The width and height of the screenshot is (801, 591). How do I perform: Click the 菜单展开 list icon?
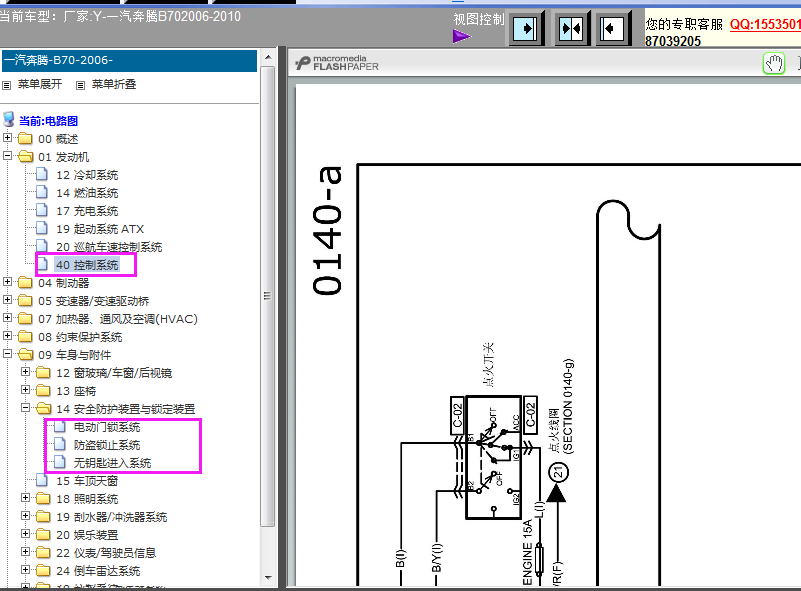point(7,85)
